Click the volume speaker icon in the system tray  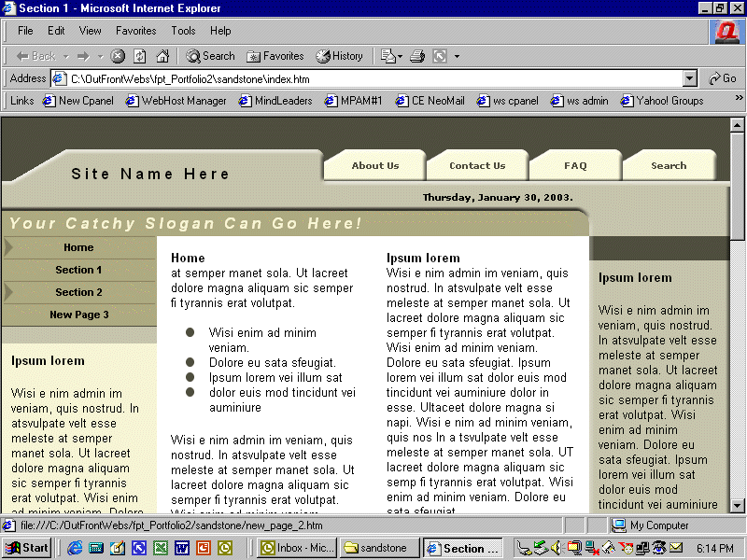pyautogui.click(x=556, y=548)
